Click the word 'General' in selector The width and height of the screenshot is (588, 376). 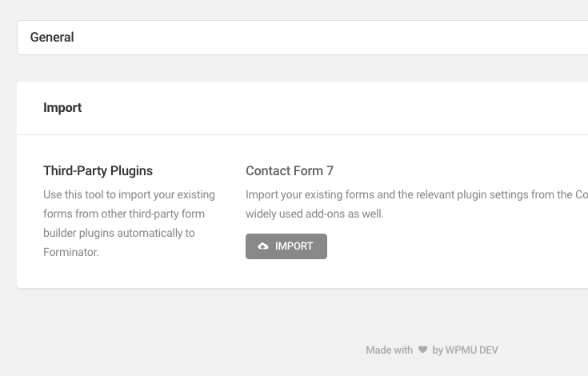pyautogui.click(x=52, y=38)
